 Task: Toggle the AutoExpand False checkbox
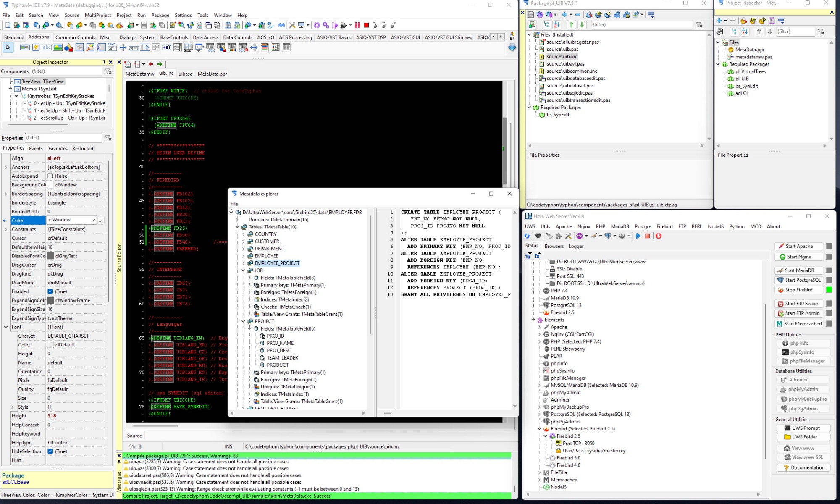50,176
